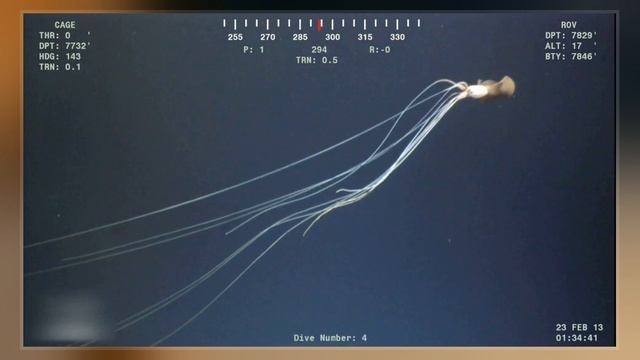The image size is (640, 360).
Task: Click the 'BTY: 7846' bathymetry reading
Action: 571,57
